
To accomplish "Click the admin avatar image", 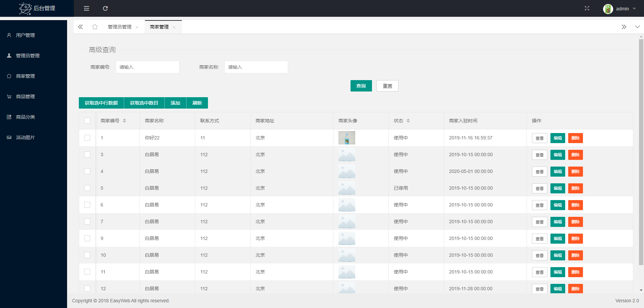I will (x=608, y=9).
